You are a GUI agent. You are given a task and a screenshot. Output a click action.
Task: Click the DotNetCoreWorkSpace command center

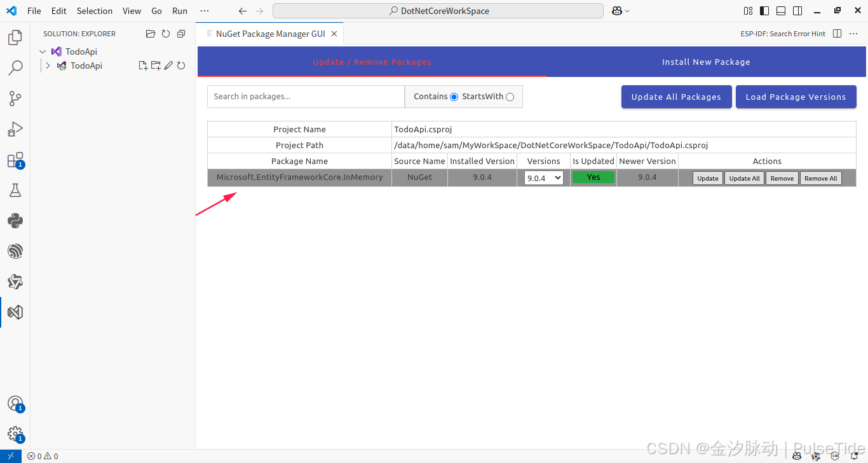point(438,11)
